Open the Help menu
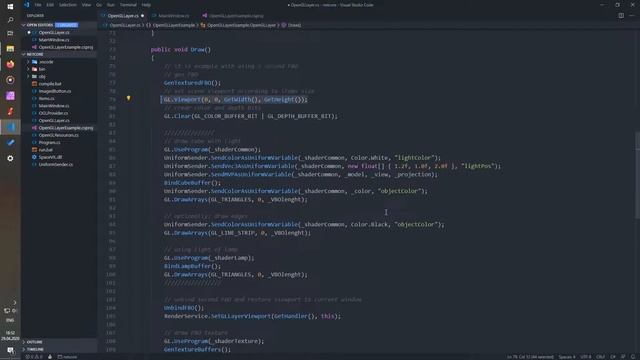The height and width of the screenshot is (360, 640). (147, 5)
